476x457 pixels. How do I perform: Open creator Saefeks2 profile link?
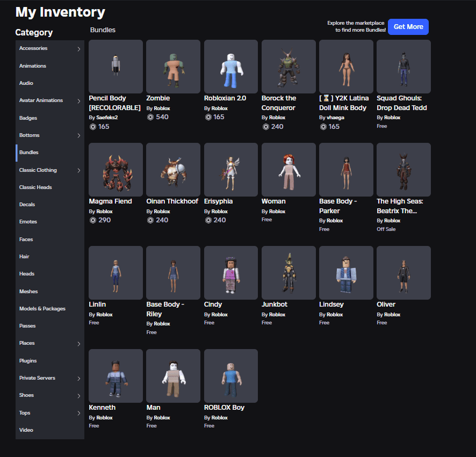(107, 117)
